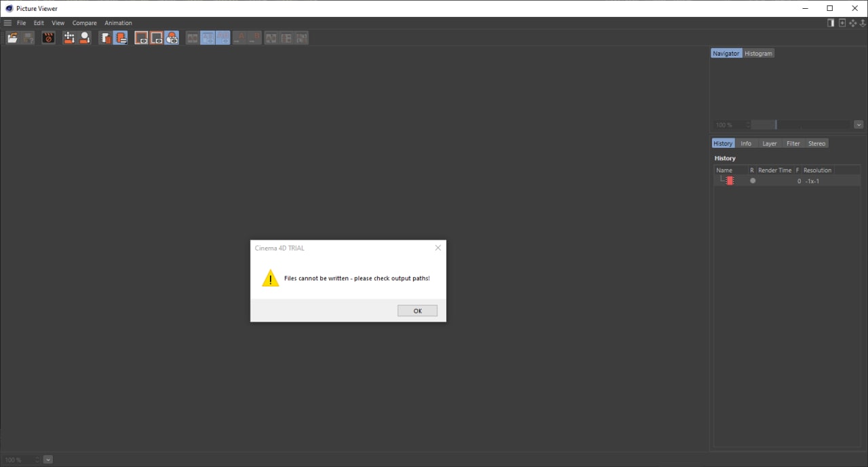Click the four-arrow move icon at top right
Viewport: 868px width, 467px height.
tap(853, 23)
